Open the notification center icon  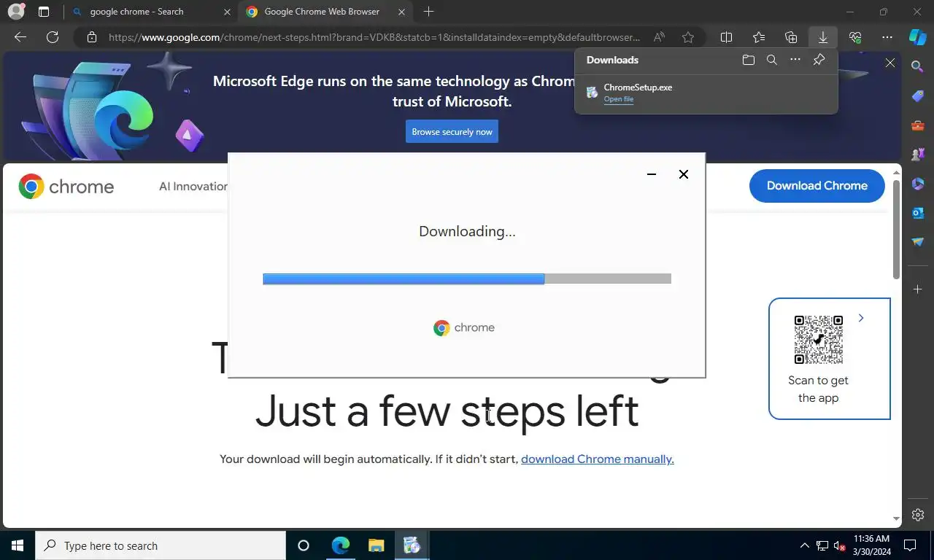click(x=910, y=545)
